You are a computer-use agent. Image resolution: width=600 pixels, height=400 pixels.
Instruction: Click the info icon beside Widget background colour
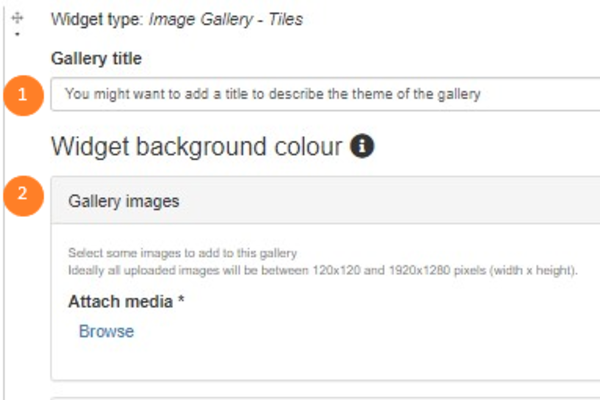(363, 147)
